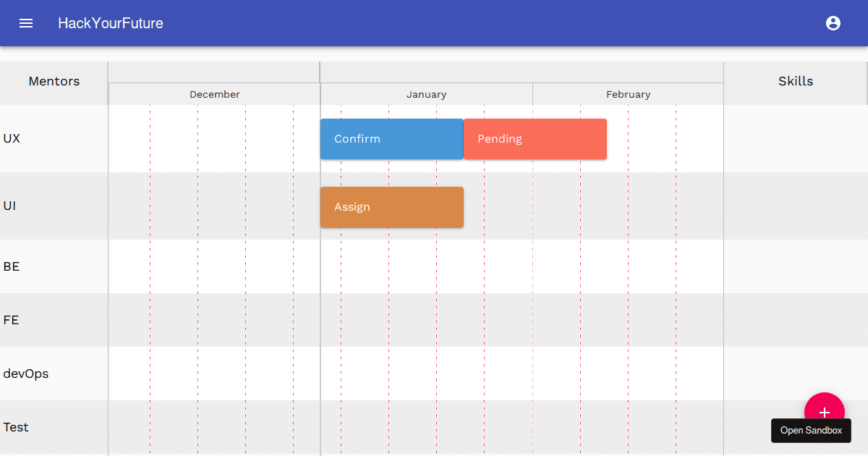This screenshot has width=868, height=456.
Task: Click the Skills column header
Action: click(796, 81)
